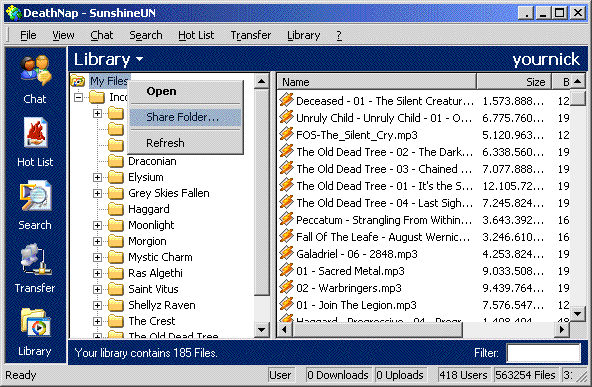The height and width of the screenshot is (387, 592).
Task: Click the mp3 icon of 02 - Warbringers.mp3
Action: coord(287,287)
